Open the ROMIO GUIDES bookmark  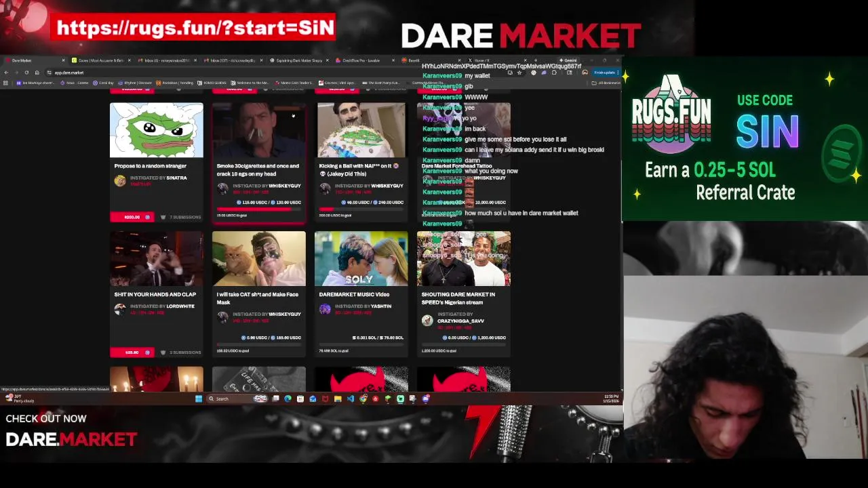212,83
